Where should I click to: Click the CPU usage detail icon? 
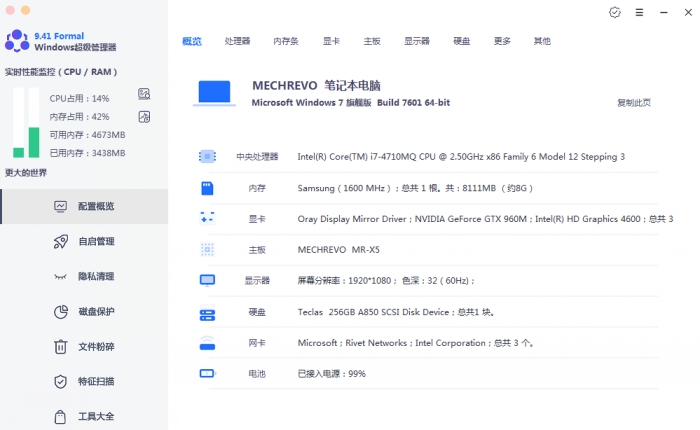pos(144,95)
